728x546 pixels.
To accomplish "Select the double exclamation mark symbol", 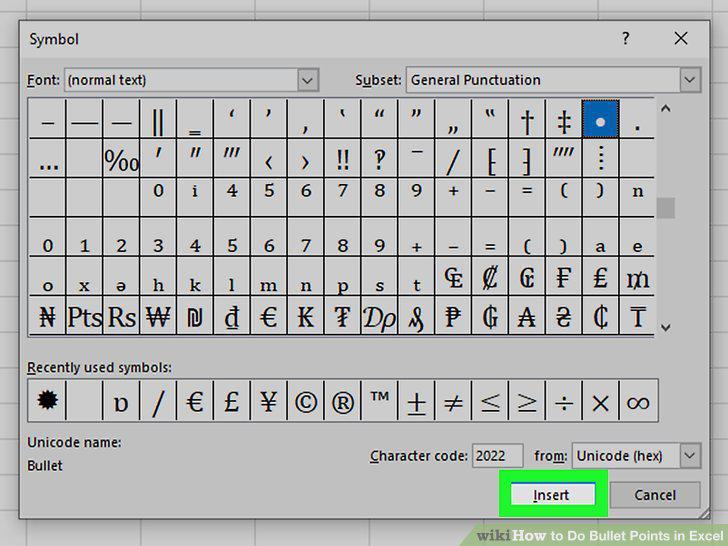I will click(x=343, y=159).
